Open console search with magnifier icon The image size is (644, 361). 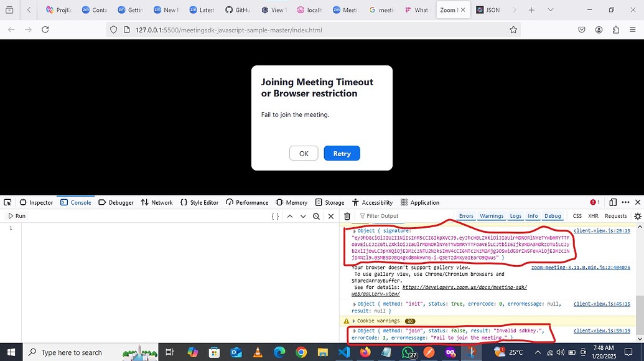316,216
